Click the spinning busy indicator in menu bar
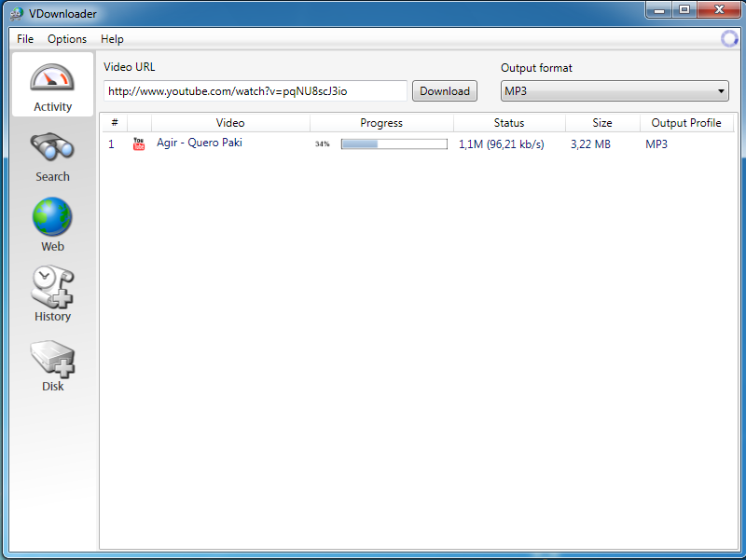Screen dimensions: 746x560 pyautogui.click(x=729, y=38)
